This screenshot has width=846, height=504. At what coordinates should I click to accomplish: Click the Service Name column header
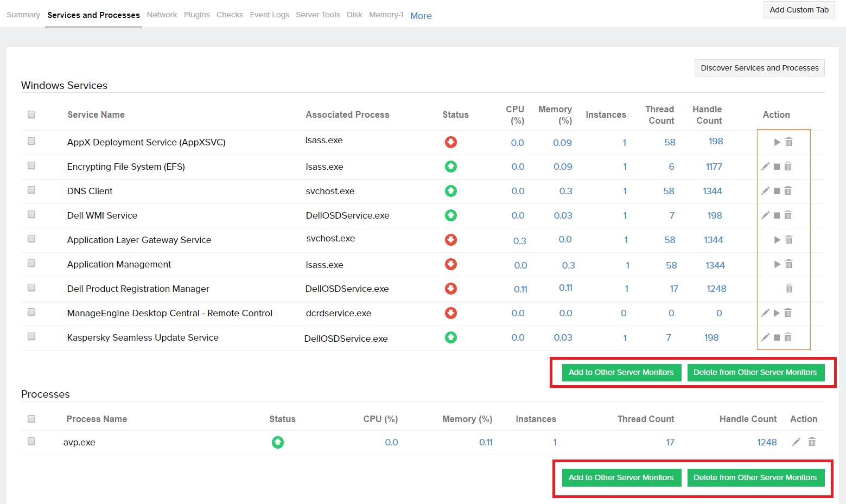point(96,114)
